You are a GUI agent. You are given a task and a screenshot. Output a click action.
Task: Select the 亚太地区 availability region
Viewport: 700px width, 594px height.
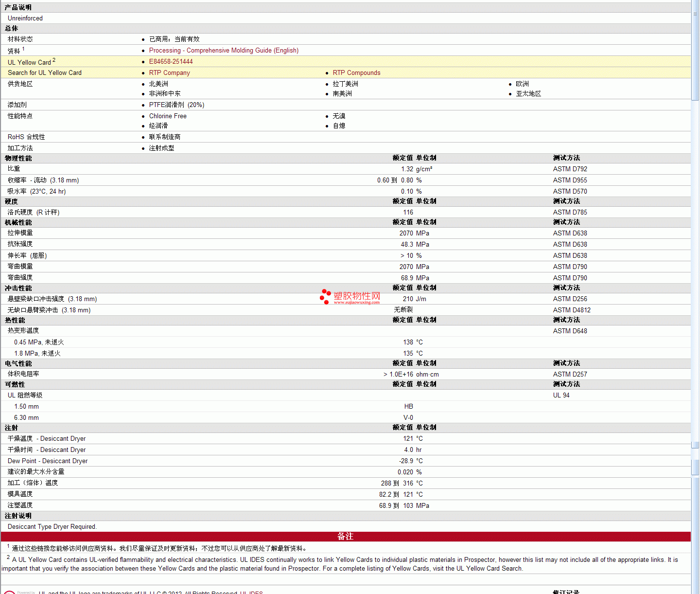(528, 93)
